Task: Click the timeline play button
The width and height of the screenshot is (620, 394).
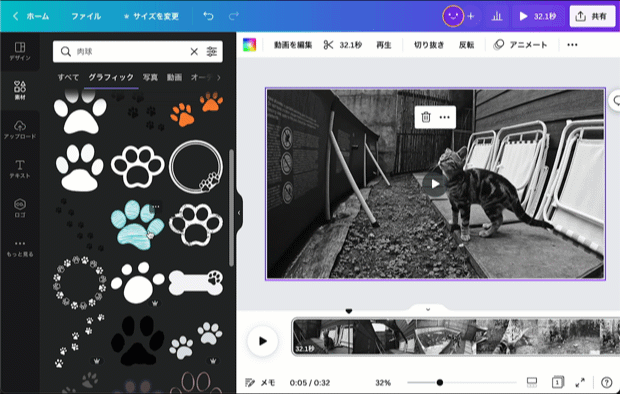Action: pos(263,341)
